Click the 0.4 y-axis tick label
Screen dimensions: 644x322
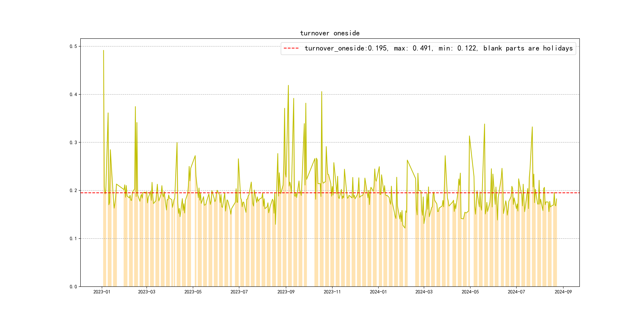(73, 94)
